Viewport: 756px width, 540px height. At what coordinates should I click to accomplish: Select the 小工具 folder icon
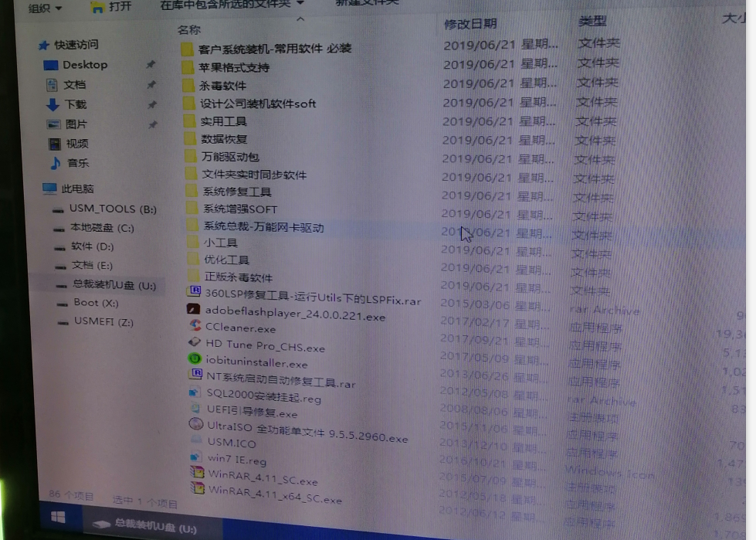(193, 241)
